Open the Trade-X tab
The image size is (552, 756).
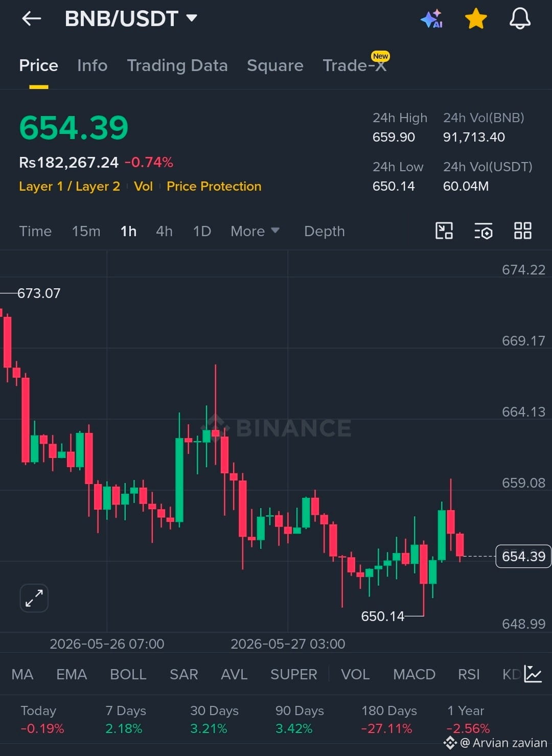pyautogui.click(x=355, y=65)
